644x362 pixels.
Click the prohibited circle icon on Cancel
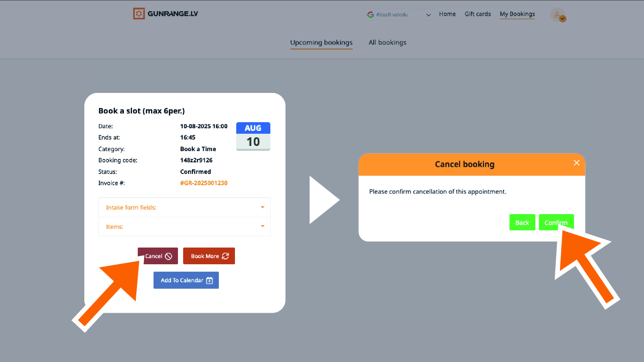tap(168, 256)
